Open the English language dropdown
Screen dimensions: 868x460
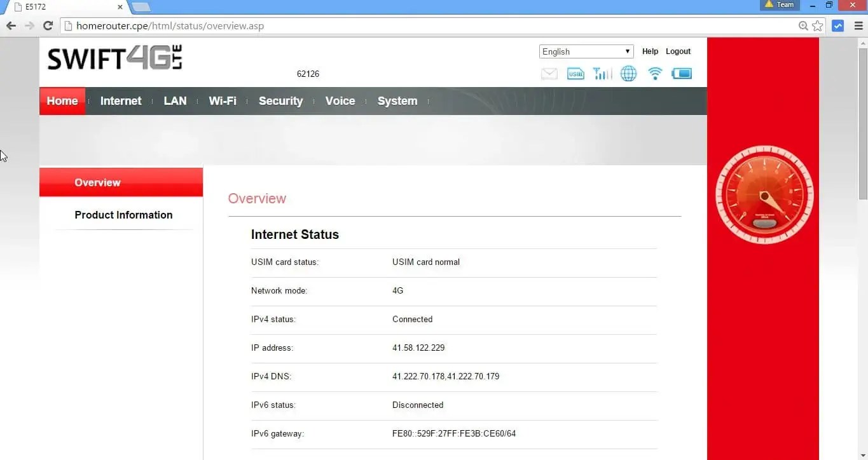(x=585, y=51)
